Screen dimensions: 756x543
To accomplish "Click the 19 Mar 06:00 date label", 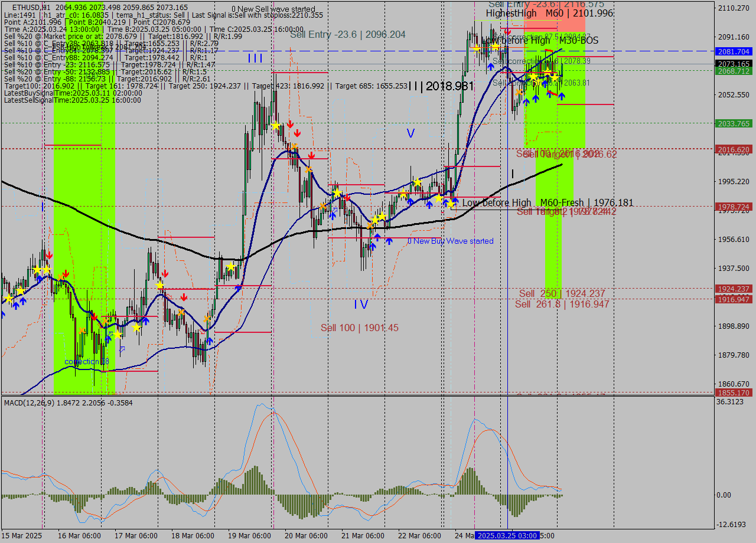I will 249,535.
